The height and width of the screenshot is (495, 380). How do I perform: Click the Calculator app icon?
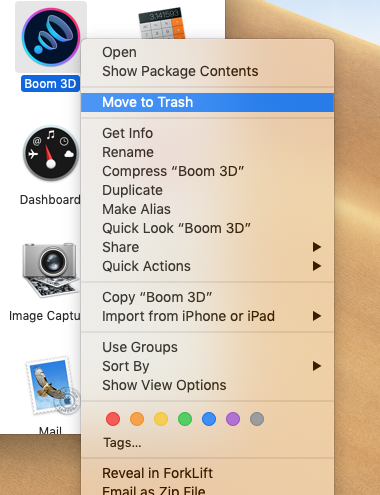pyautogui.click(x=161, y=23)
